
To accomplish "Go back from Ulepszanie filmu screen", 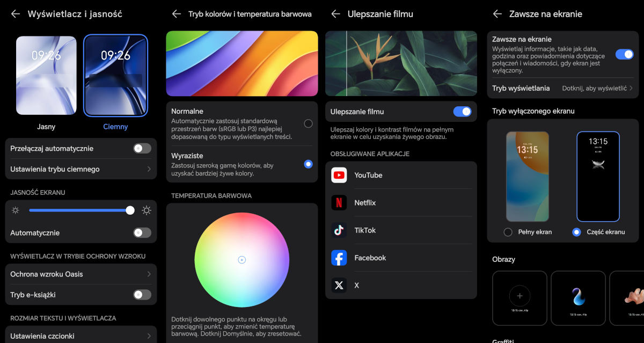I will (336, 14).
